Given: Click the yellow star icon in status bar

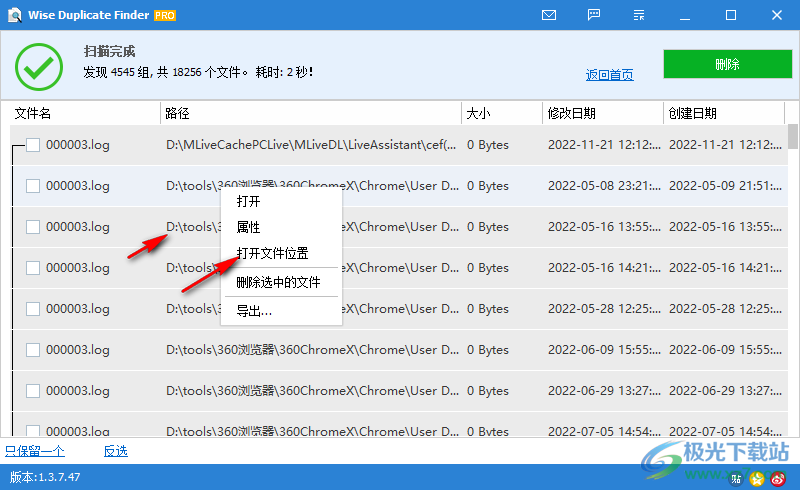Looking at the screenshot, I should tap(757, 478).
